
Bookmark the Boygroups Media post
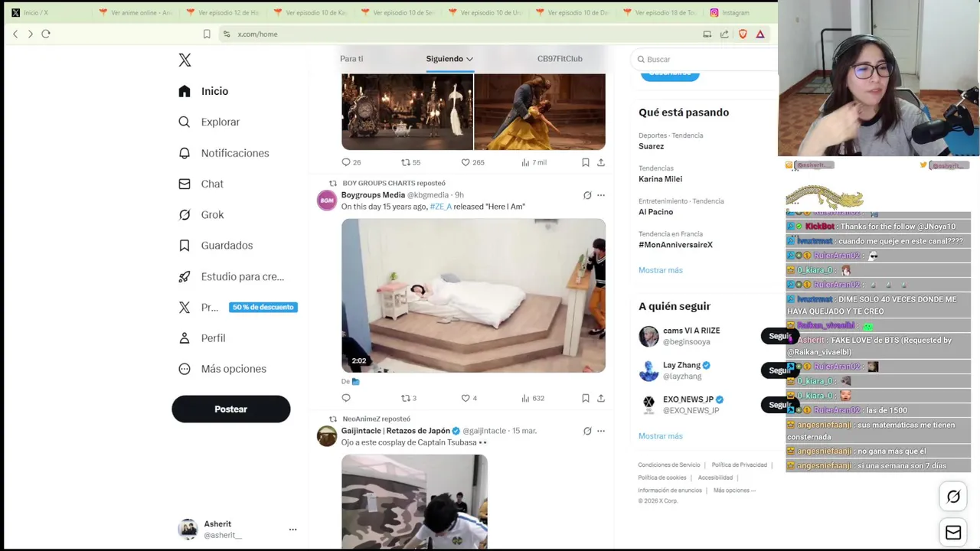[x=586, y=398]
